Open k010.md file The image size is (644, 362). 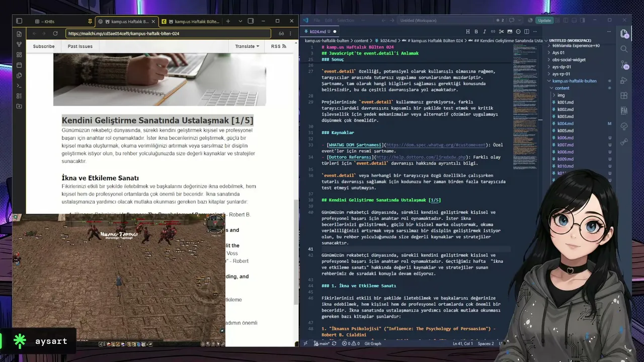pyautogui.click(x=566, y=166)
